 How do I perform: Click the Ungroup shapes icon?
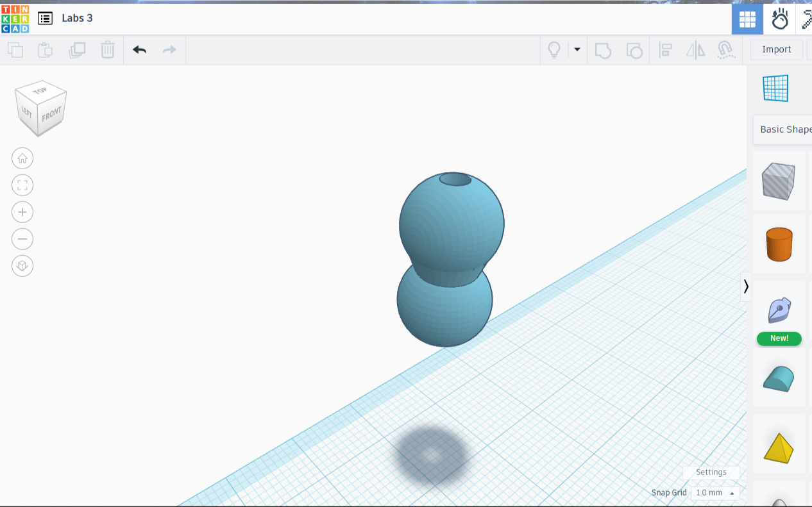pyautogui.click(x=634, y=50)
